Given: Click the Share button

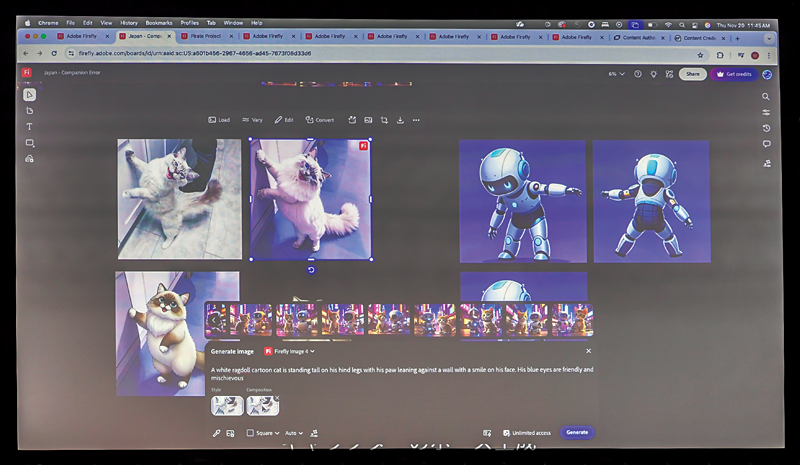Looking at the screenshot, I should pyautogui.click(x=692, y=74).
